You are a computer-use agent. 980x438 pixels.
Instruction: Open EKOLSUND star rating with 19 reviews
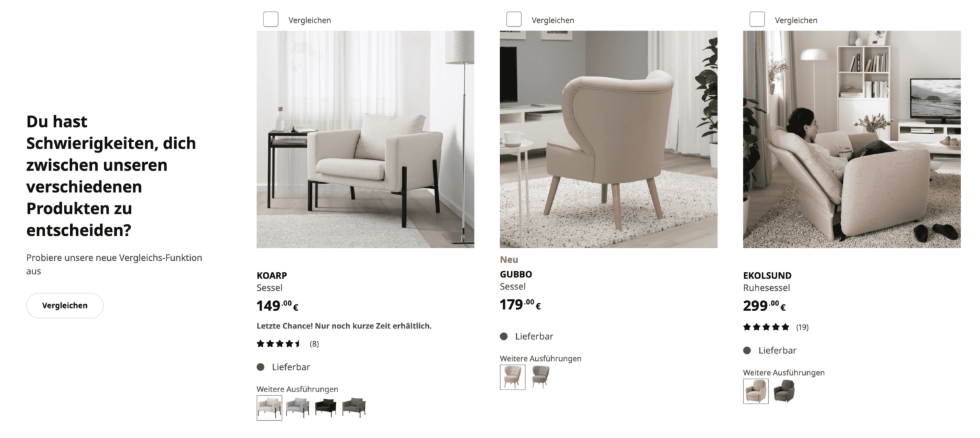(775, 327)
